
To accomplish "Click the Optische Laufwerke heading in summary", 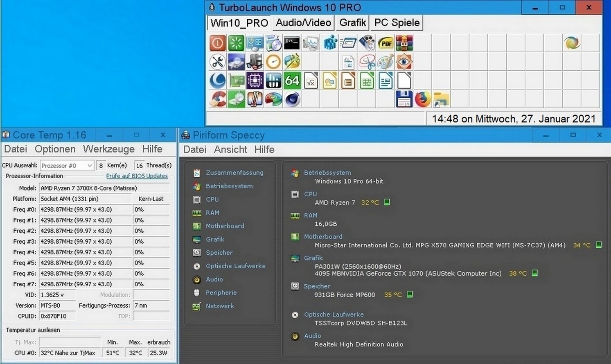I will [x=334, y=315].
